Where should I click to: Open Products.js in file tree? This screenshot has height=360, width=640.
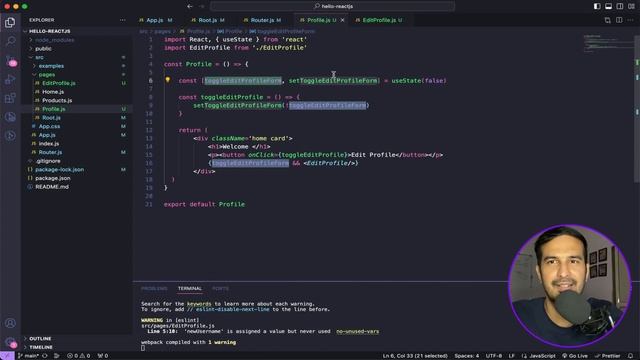[x=76, y=100]
